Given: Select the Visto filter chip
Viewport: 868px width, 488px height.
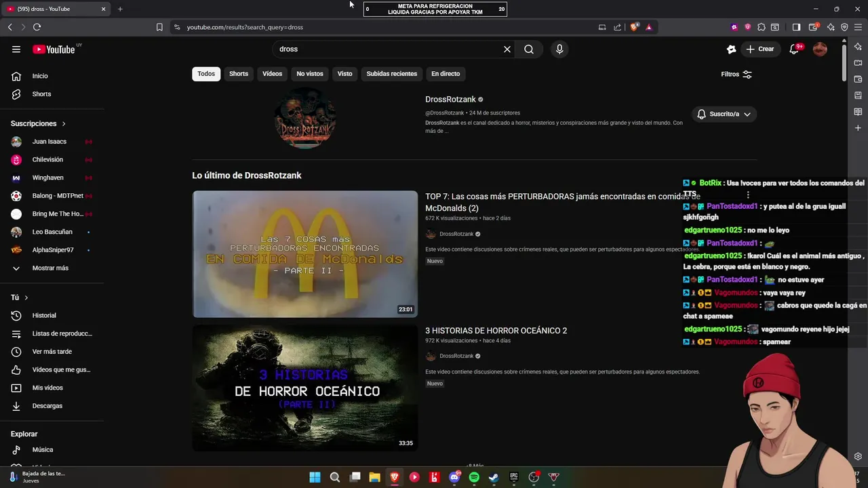Looking at the screenshot, I should [x=345, y=74].
